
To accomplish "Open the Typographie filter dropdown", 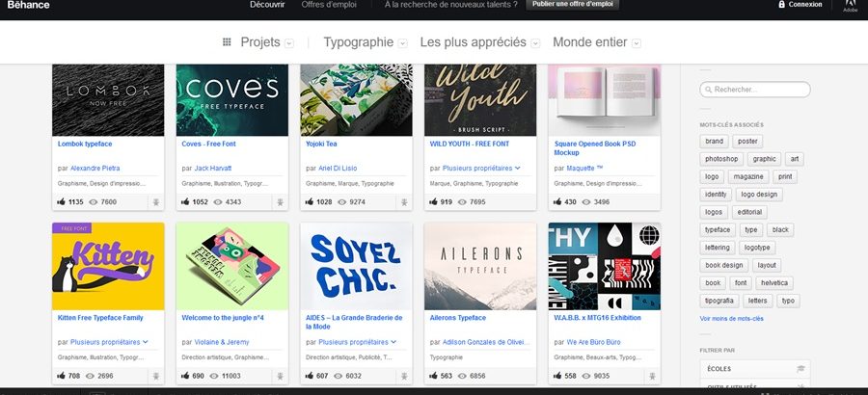I will tap(403, 43).
